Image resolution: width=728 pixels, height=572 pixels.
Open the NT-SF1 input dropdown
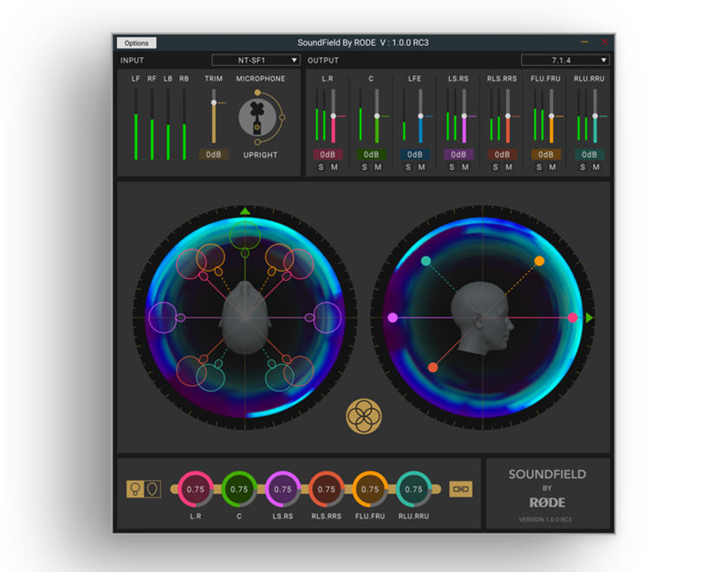click(256, 61)
